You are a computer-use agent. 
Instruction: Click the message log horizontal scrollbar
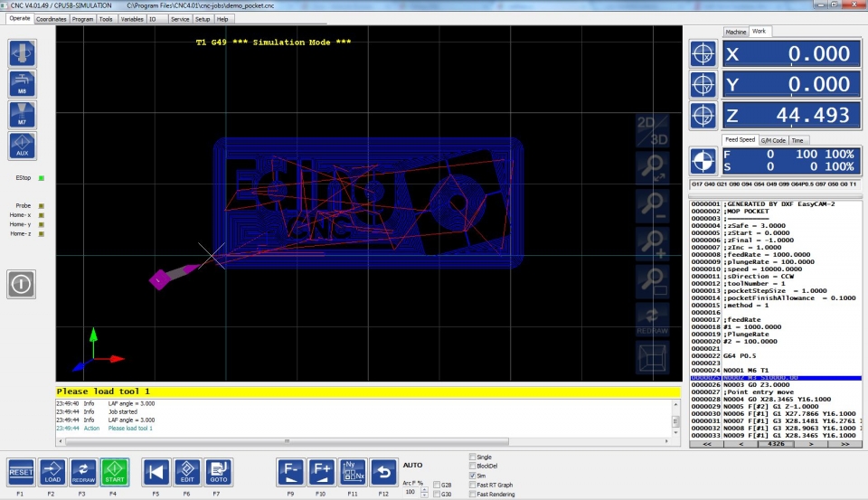(287, 441)
